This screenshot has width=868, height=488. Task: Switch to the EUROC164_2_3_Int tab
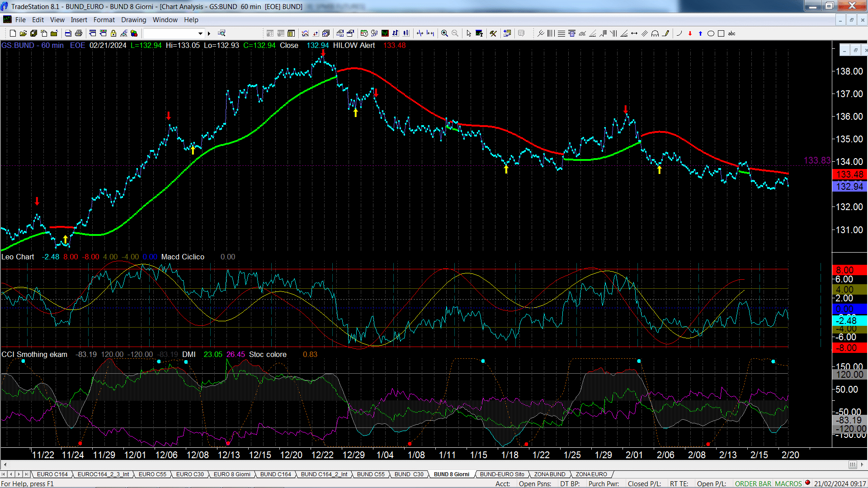(103, 474)
